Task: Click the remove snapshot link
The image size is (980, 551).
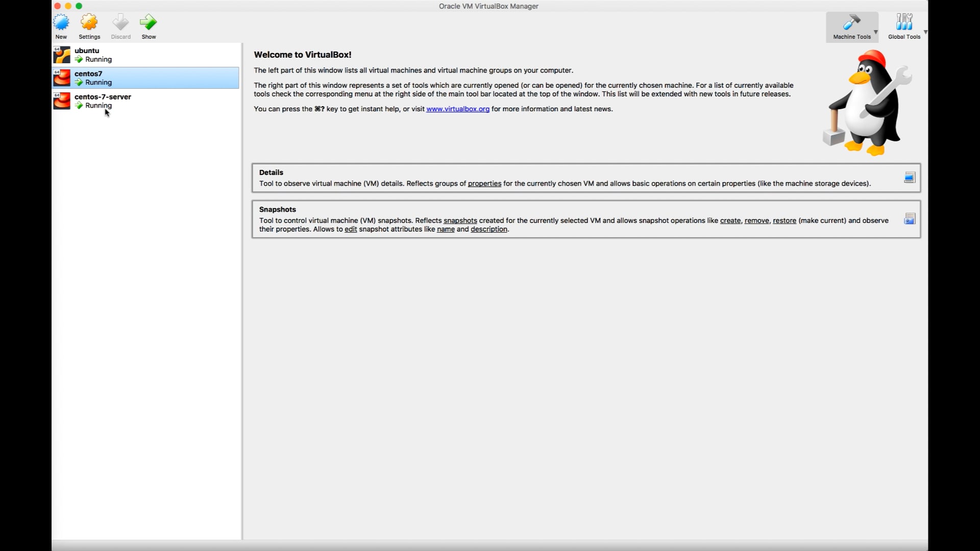Action: [756, 221]
